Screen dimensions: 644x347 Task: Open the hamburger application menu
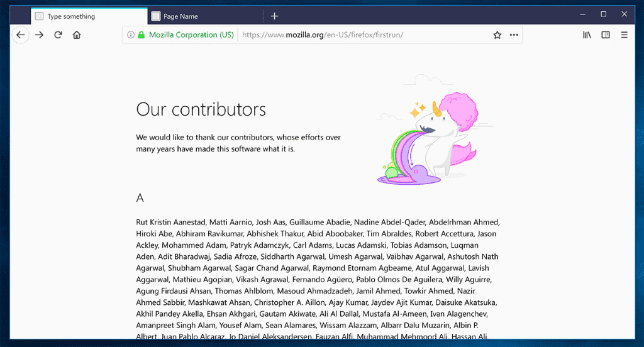pyautogui.click(x=625, y=35)
